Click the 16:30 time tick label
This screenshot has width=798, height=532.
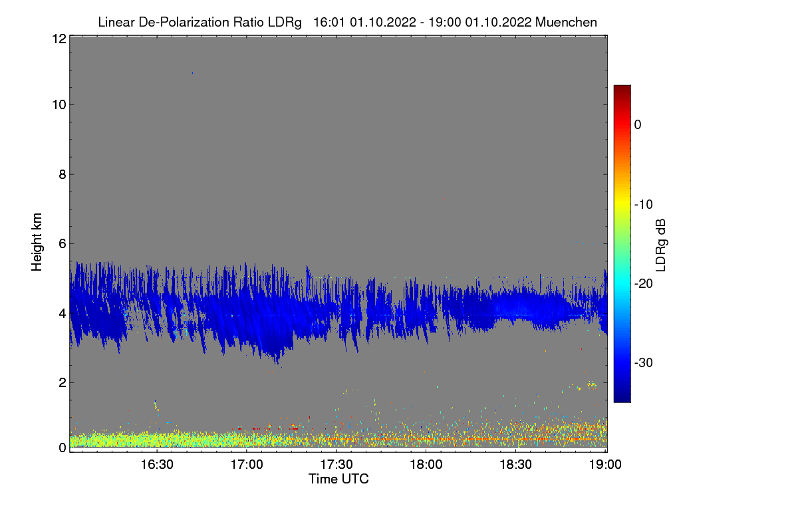[157, 464]
